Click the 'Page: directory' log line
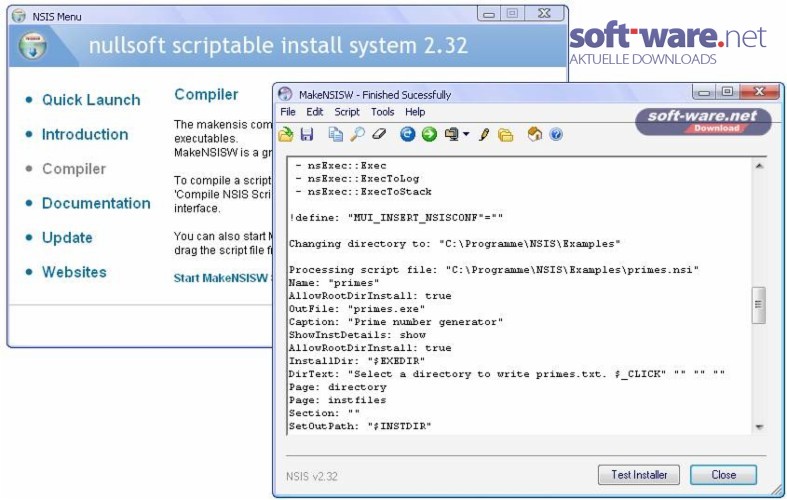 [x=337, y=387]
